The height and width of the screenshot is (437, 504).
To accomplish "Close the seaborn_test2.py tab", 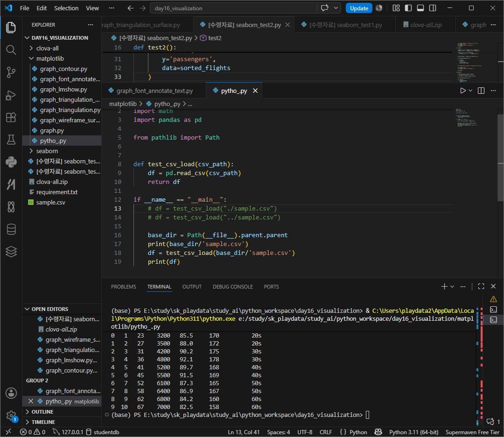I will point(287,25).
